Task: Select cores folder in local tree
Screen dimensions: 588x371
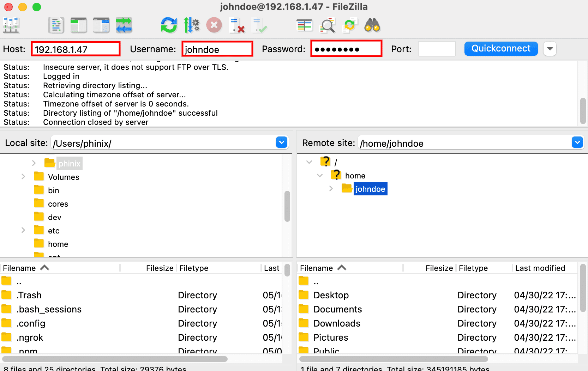Action: tap(58, 204)
